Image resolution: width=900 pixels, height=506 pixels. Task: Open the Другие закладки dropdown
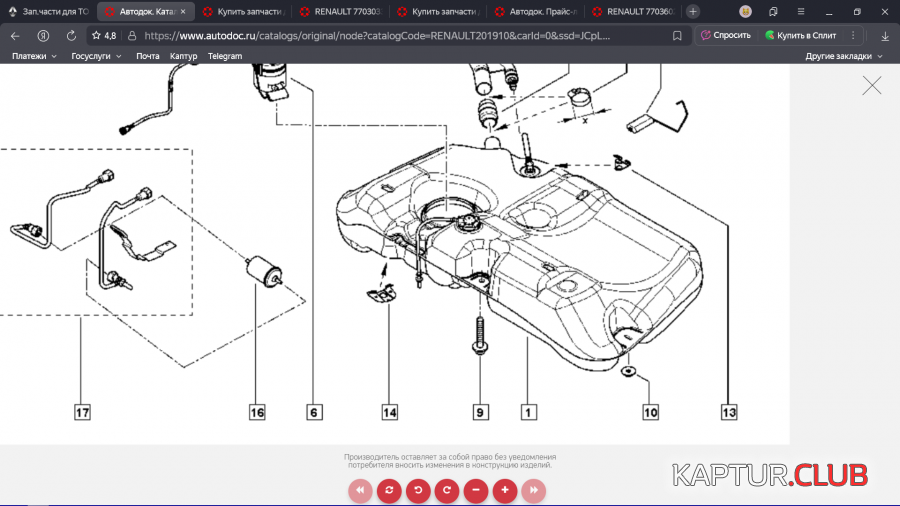click(844, 56)
